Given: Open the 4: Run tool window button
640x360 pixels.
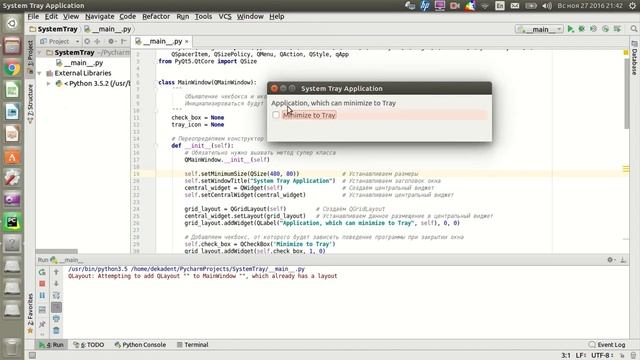Looking at the screenshot, I should click(x=51, y=344).
